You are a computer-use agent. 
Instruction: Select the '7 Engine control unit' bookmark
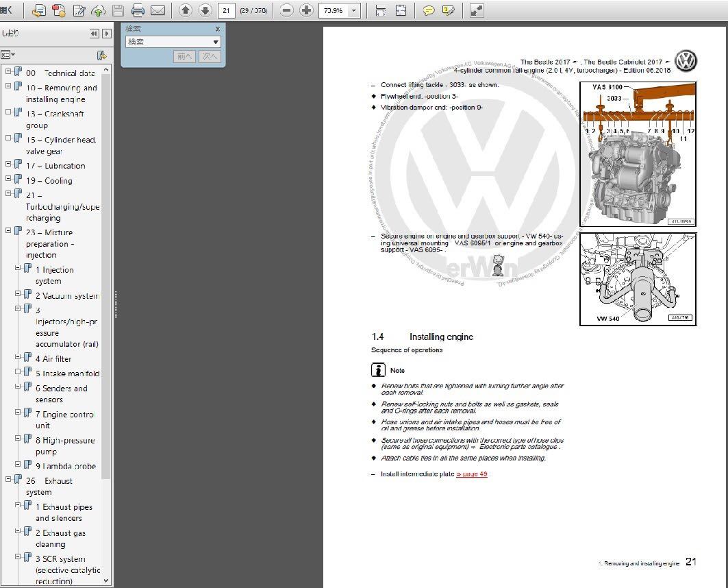64,420
